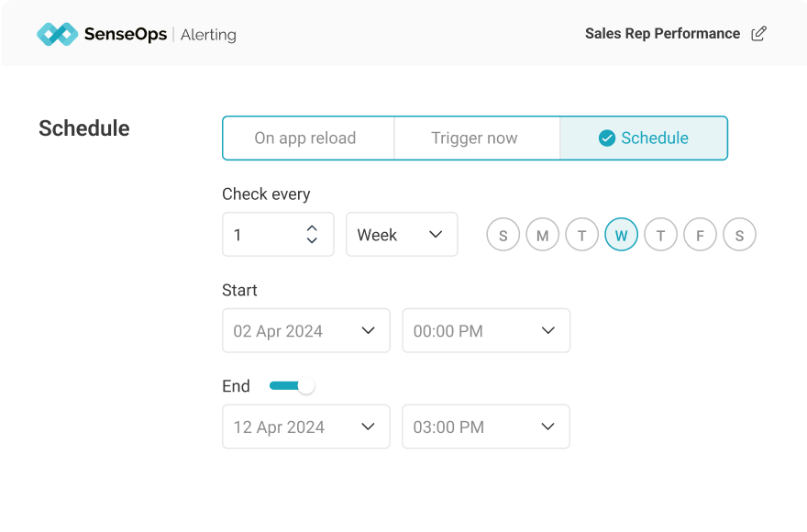The width and height of the screenshot is (807, 532).
Task: Open the Week interval dropdown
Action: (x=402, y=234)
